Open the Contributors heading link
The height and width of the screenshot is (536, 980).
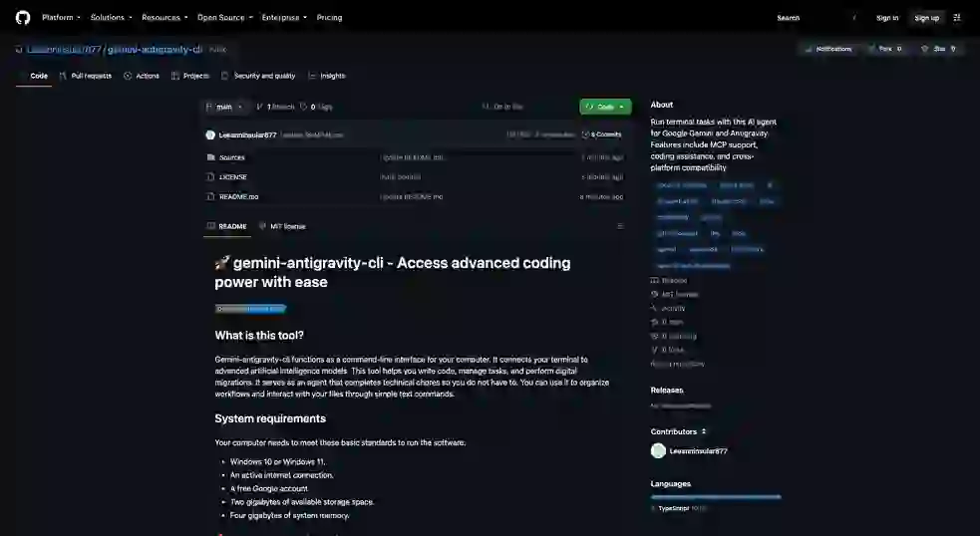678,431
